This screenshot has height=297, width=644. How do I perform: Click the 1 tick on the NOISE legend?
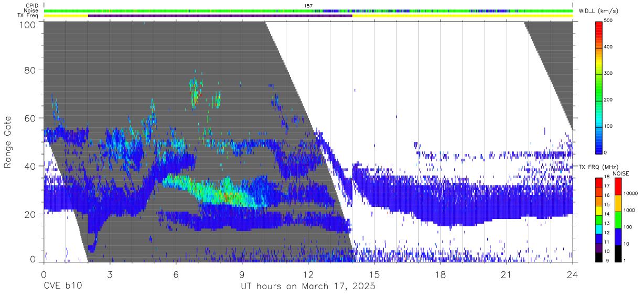point(625,261)
